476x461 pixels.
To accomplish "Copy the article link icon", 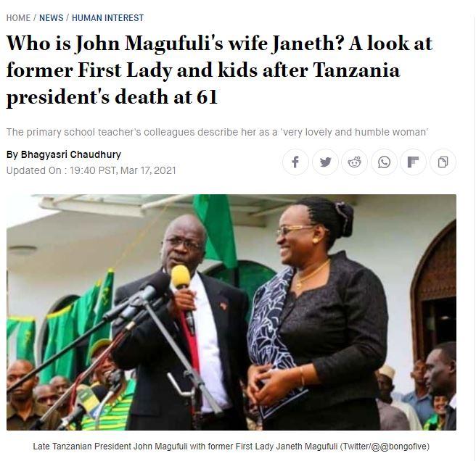I will click(x=443, y=162).
